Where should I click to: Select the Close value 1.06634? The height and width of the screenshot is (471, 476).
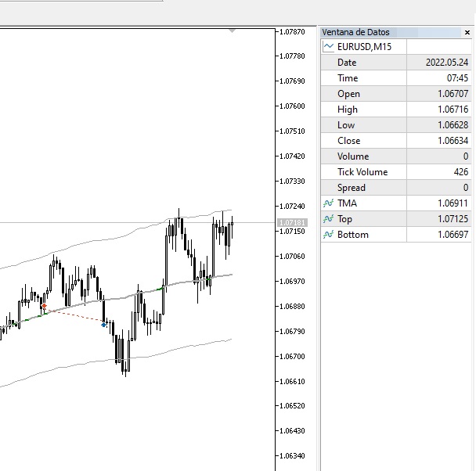453,141
